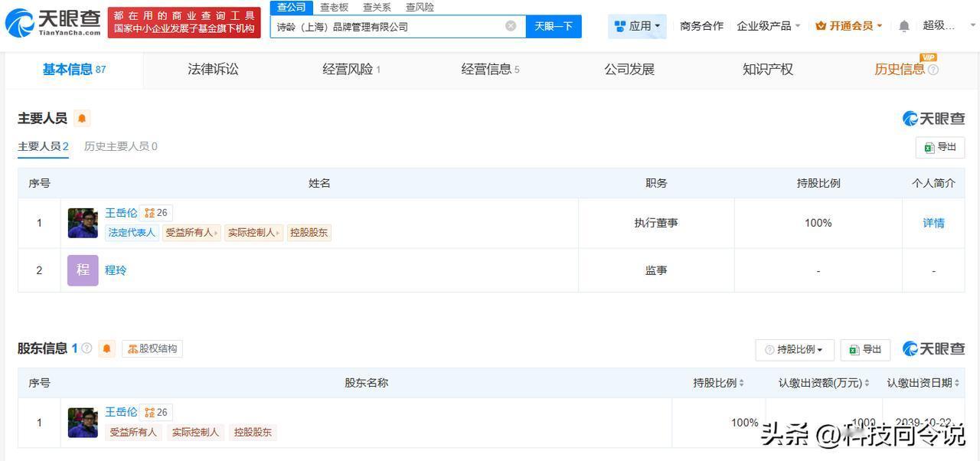Image resolution: width=980 pixels, height=461 pixels.
Task: Click the 控股股东 tag in 主要人员 row
Action: [309, 233]
